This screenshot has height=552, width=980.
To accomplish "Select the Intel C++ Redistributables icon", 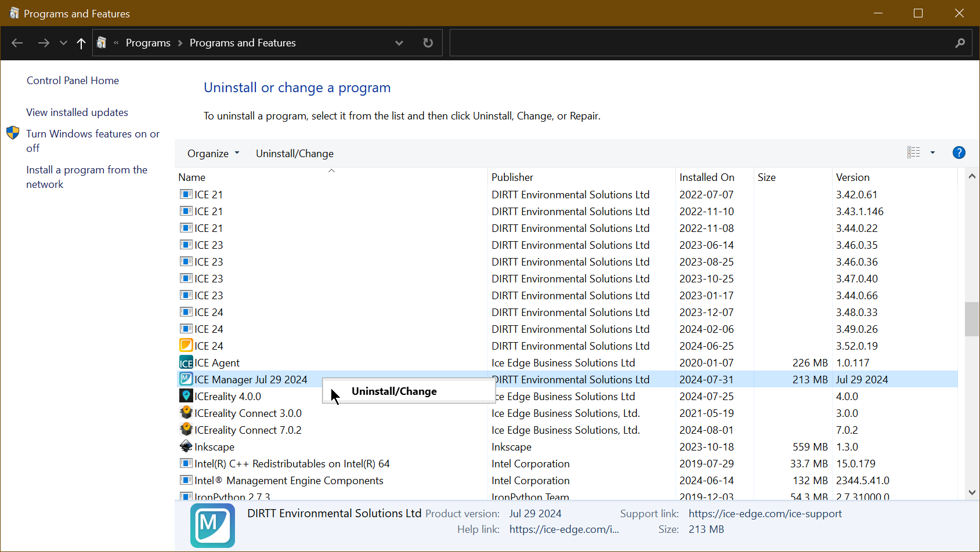I will 186,463.
